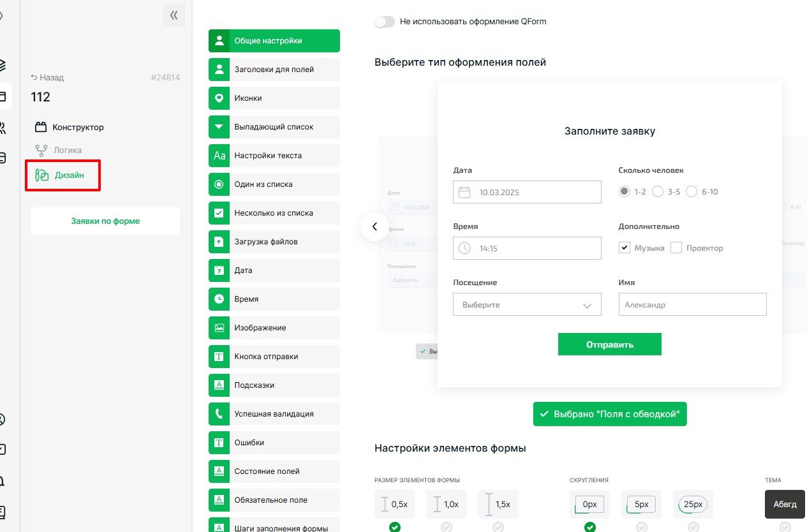Open the Конструктор section
Viewport: 807px width, 532px height.
[77, 127]
